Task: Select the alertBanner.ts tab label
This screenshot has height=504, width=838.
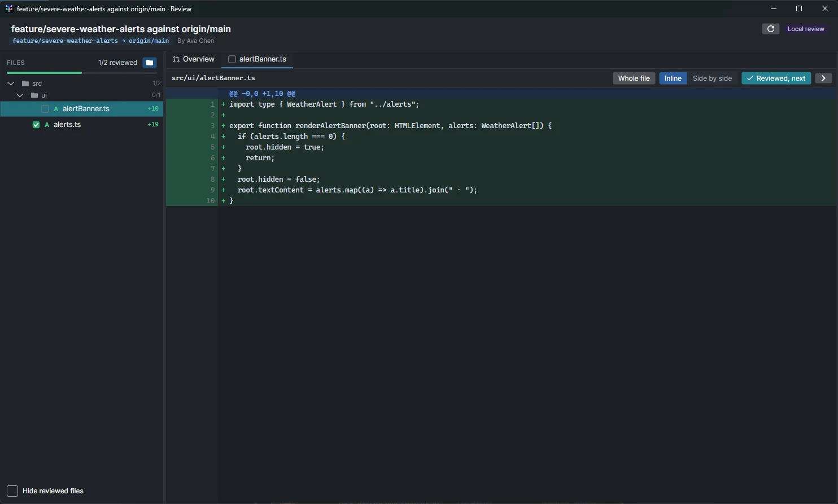Action: point(263,59)
